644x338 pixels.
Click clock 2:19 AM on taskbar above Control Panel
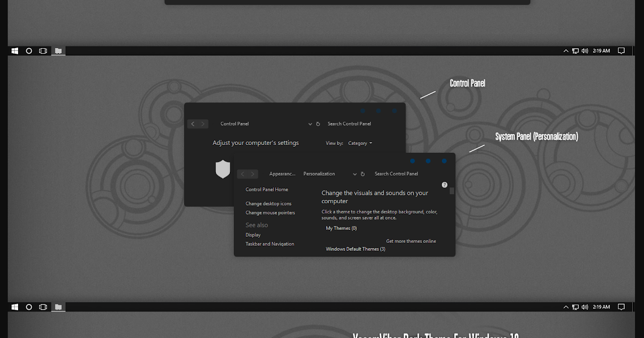602,51
